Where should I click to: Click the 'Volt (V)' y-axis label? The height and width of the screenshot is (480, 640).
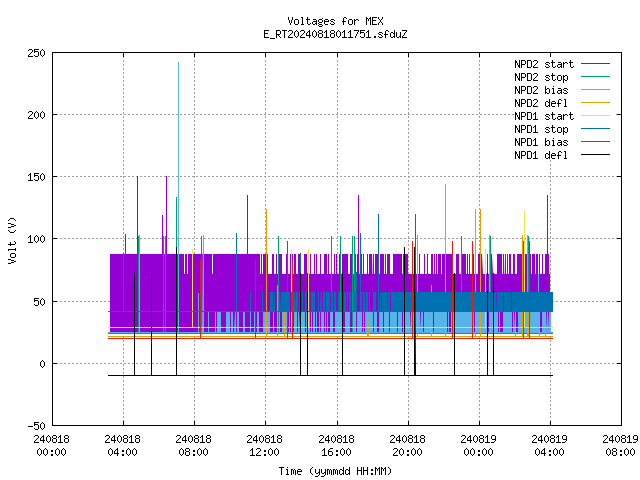click(x=12, y=240)
